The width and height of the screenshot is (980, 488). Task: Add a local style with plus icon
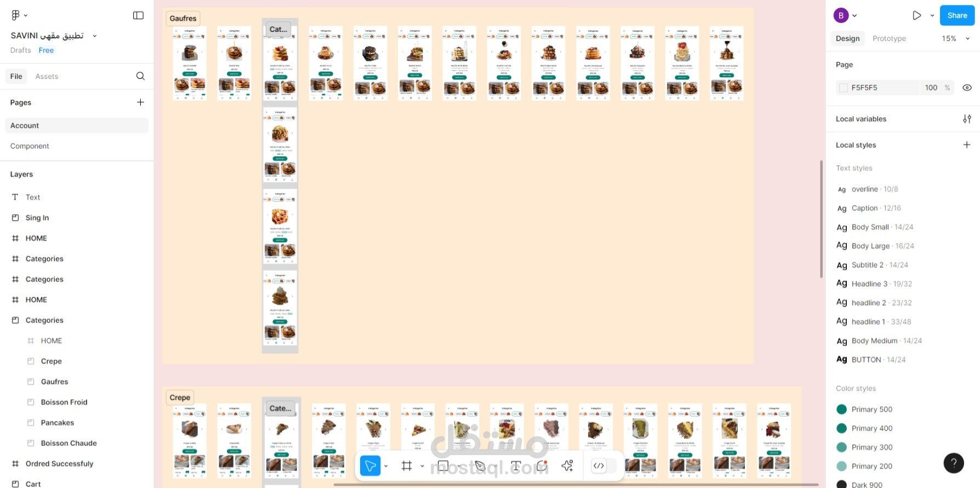pos(967,145)
